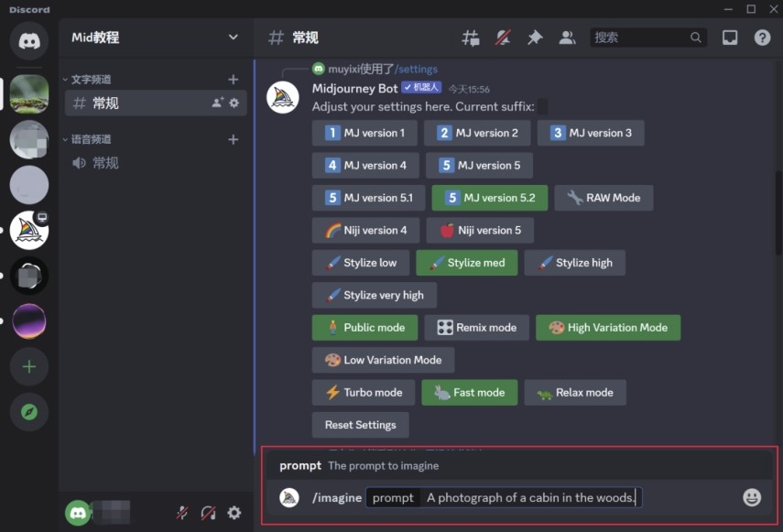Viewport: 783px width, 532px height.
Task: Open emoji picker in message box
Action: (x=752, y=497)
